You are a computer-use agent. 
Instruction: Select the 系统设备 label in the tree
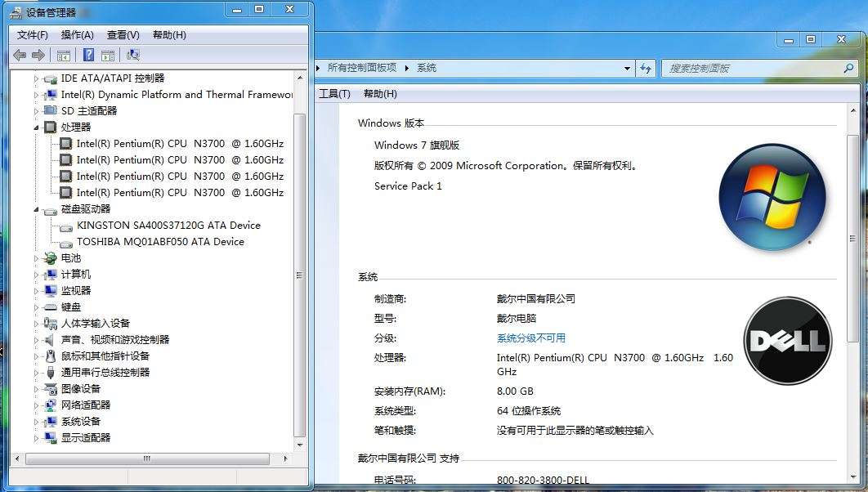tap(81, 422)
